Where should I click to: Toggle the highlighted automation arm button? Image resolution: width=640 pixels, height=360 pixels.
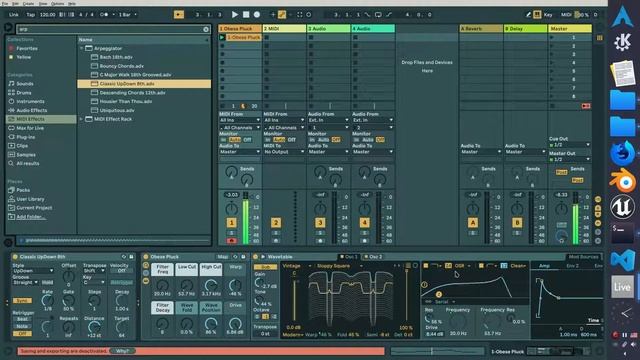click(x=282, y=15)
